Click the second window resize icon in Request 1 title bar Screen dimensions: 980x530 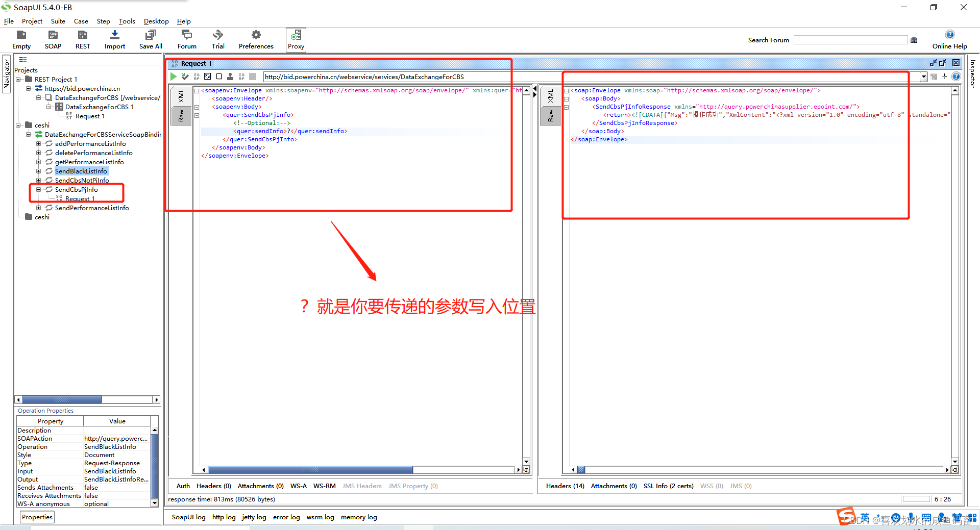coord(942,63)
